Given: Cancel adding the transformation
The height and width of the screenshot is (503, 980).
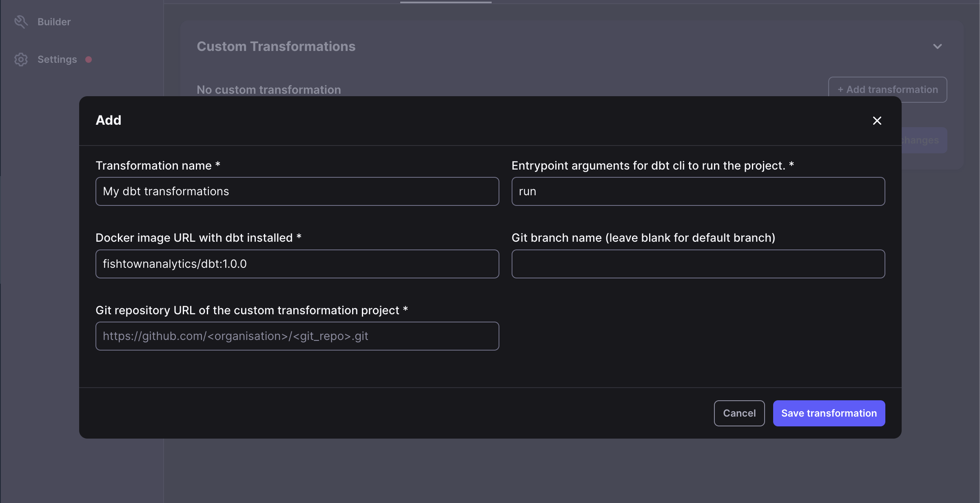Looking at the screenshot, I should coord(739,413).
